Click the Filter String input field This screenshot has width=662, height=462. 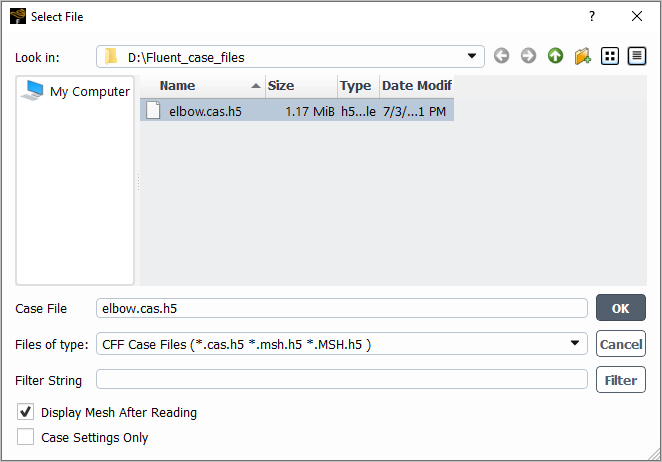[342, 379]
